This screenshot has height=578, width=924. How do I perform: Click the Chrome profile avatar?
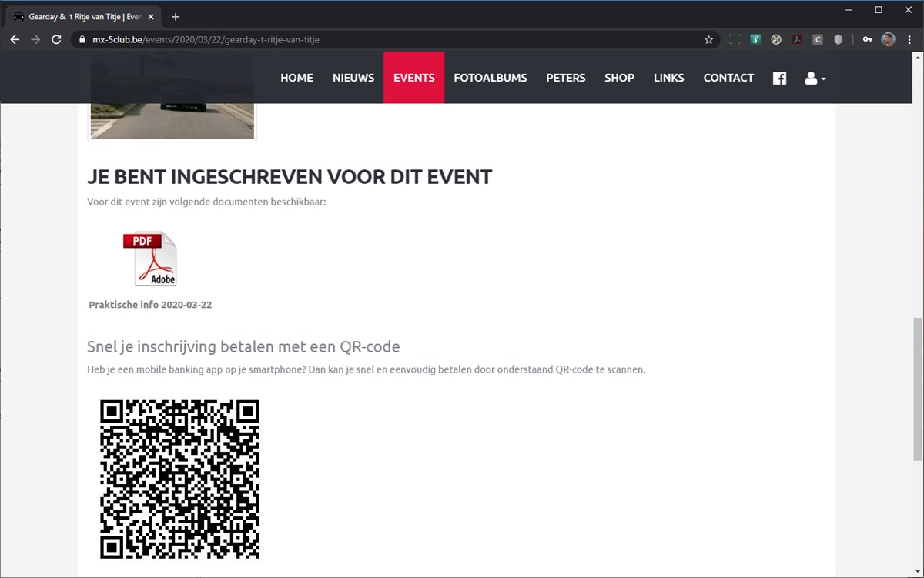[x=889, y=39]
